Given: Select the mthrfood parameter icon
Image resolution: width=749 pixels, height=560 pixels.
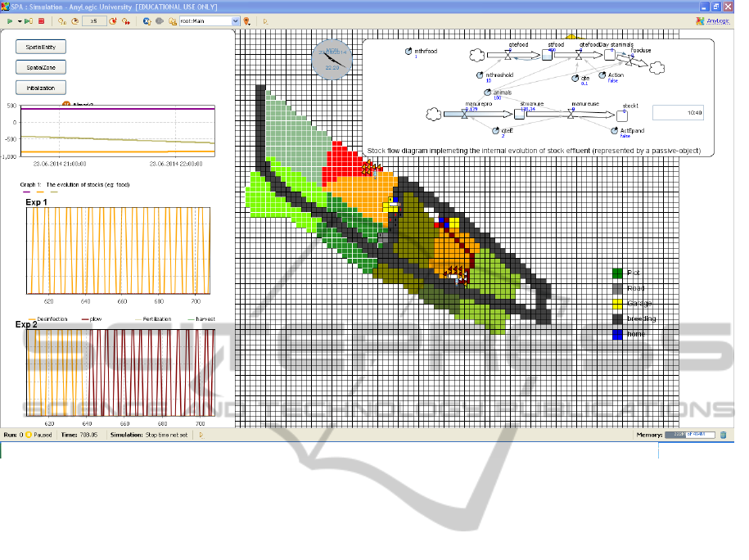Looking at the screenshot, I should pos(409,51).
